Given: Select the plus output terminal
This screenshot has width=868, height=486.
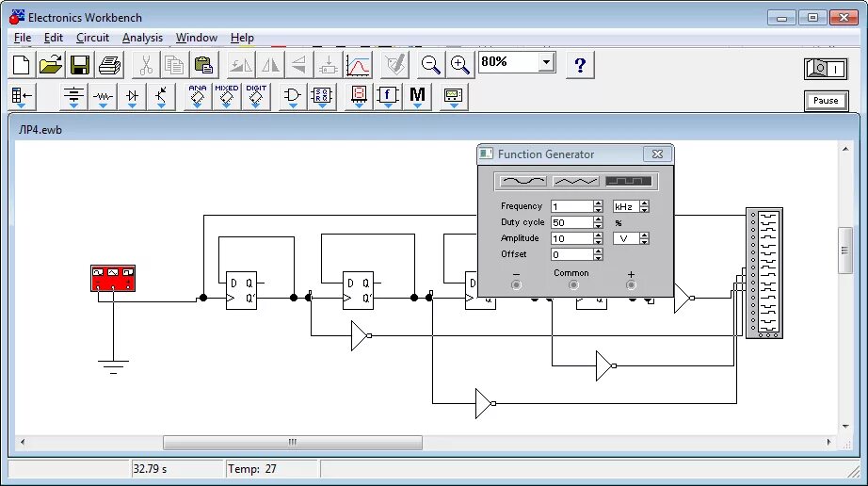Looking at the screenshot, I should [631, 284].
